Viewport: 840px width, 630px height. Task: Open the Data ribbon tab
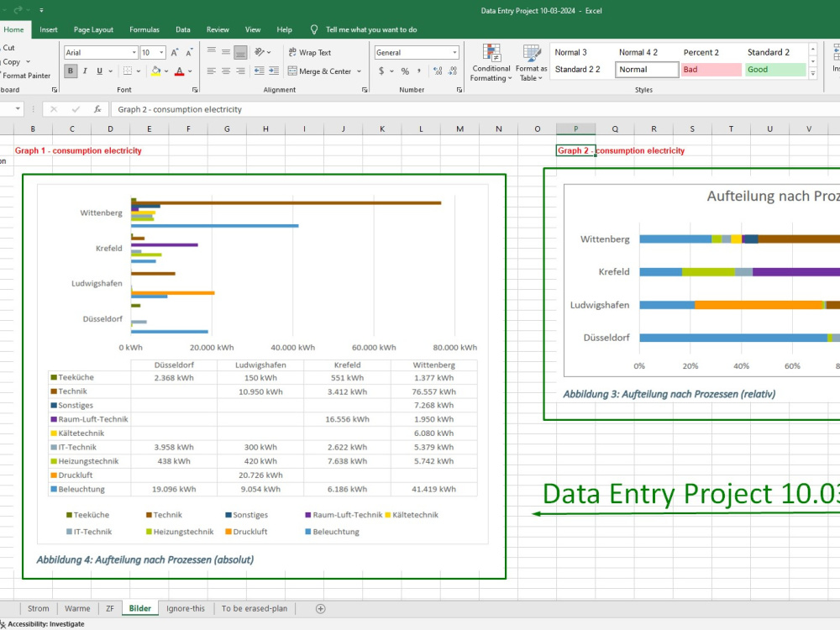pos(182,29)
